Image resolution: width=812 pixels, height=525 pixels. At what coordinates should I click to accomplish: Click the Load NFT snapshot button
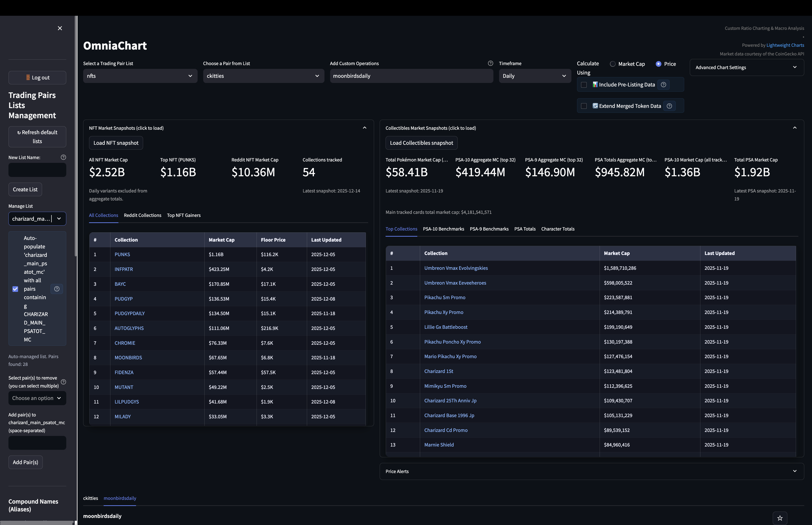point(116,143)
